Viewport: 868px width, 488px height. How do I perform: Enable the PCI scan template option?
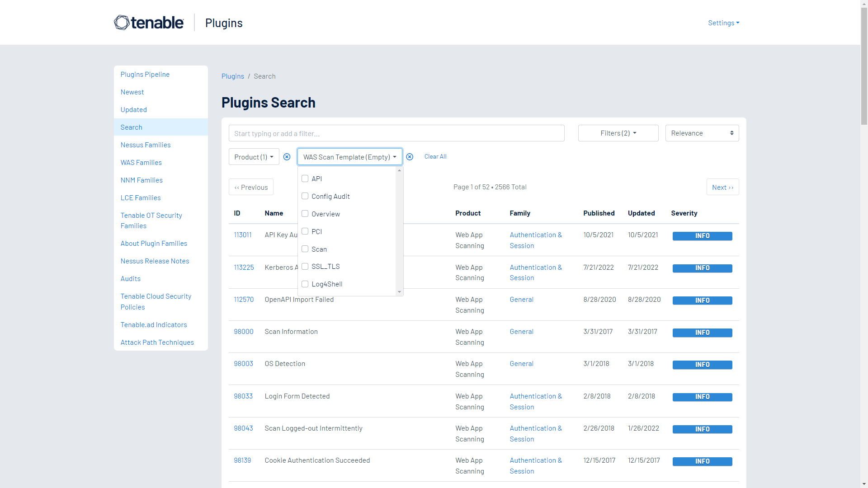[305, 231]
